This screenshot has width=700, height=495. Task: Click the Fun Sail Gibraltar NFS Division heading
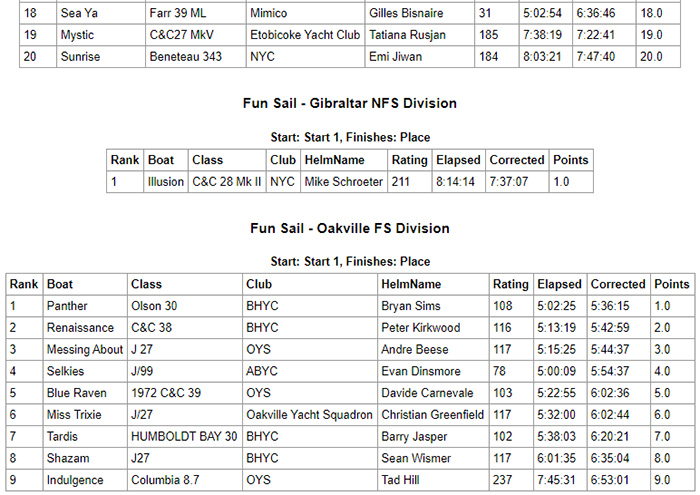pos(350,103)
